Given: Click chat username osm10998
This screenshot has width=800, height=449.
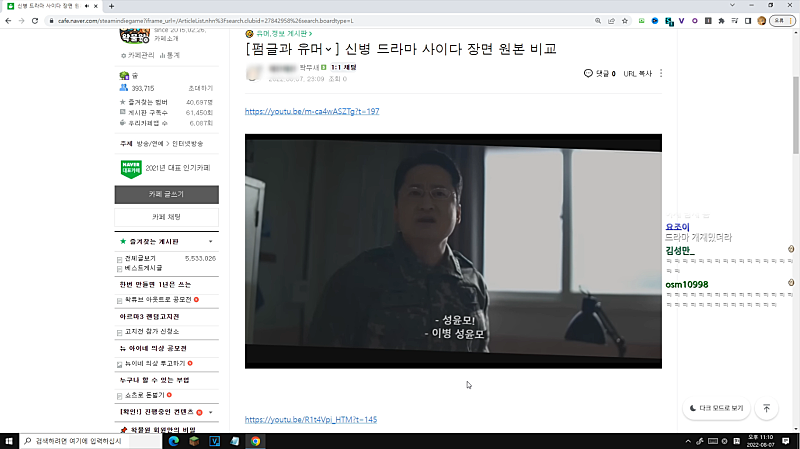Looking at the screenshot, I should 687,285.
